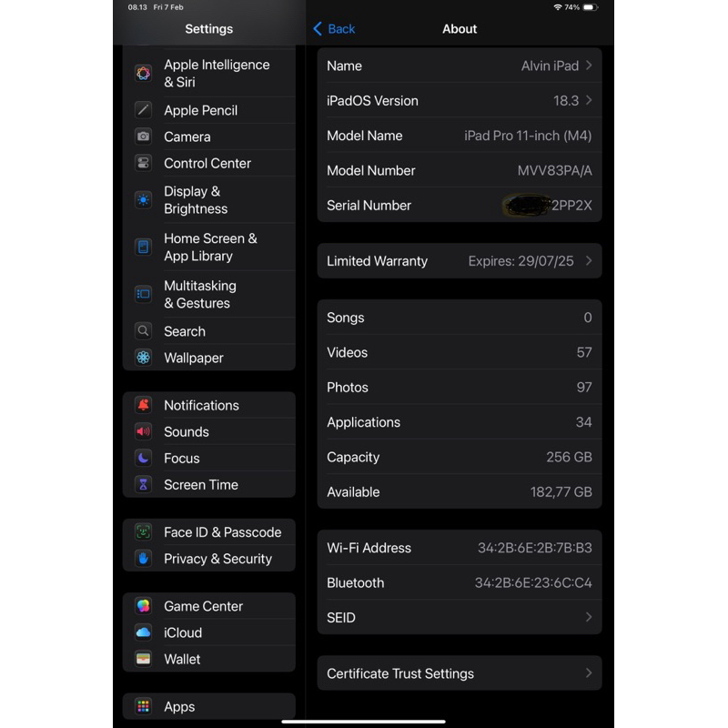Tap the Capacity value 256 GB
The height and width of the screenshot is (728, 728).
(570, 457)
